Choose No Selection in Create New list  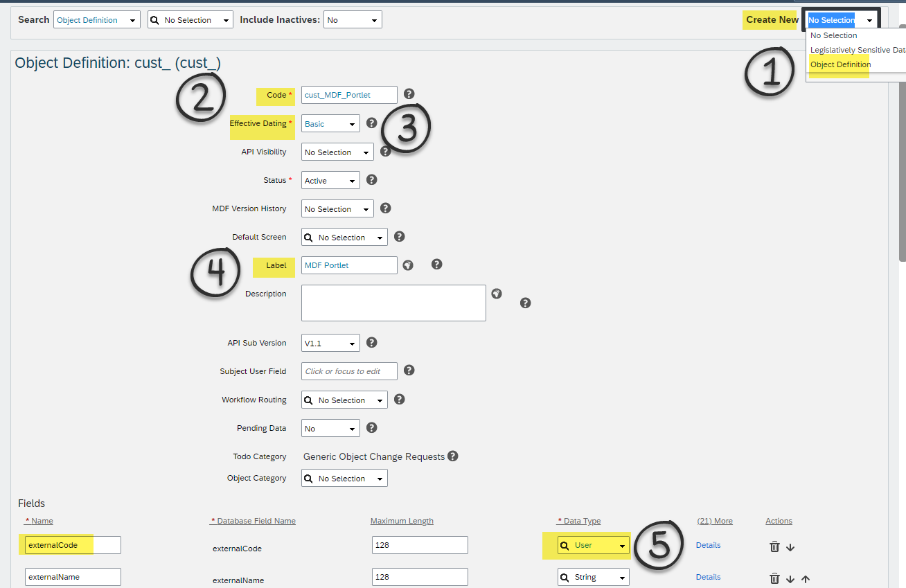click(833, 35)
